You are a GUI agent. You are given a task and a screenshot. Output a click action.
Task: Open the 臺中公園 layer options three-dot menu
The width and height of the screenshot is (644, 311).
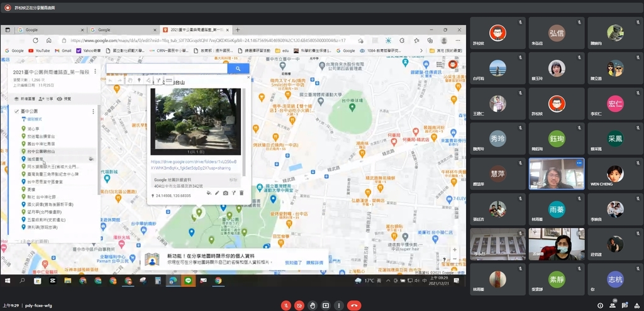click(x=93, y=111)
